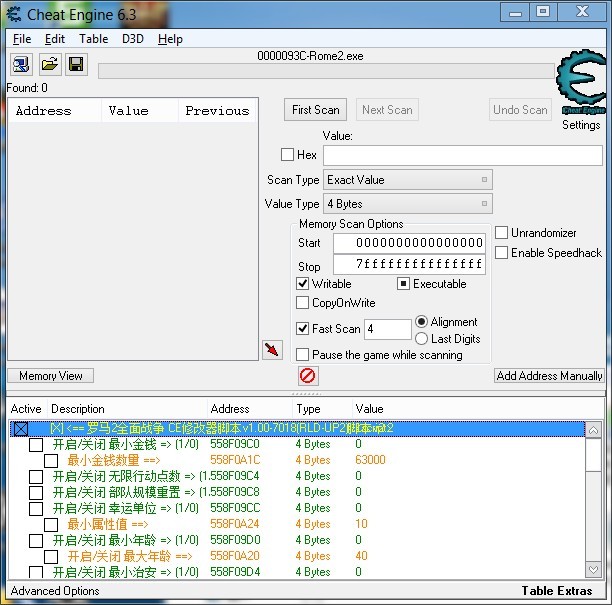Click the red clear address list icon
This screenshot has height=605, width=612.
[308, 375]
